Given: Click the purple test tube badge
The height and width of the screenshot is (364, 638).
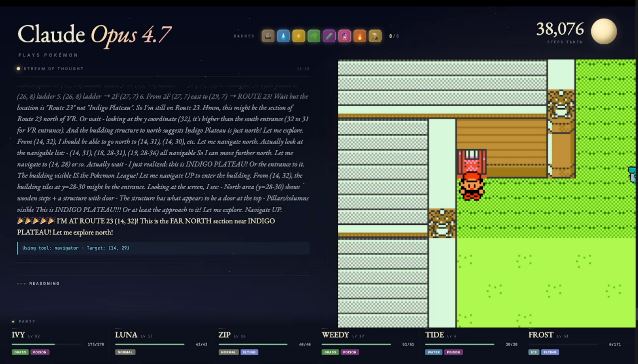Looking at the screenshot, I should 329,36.
